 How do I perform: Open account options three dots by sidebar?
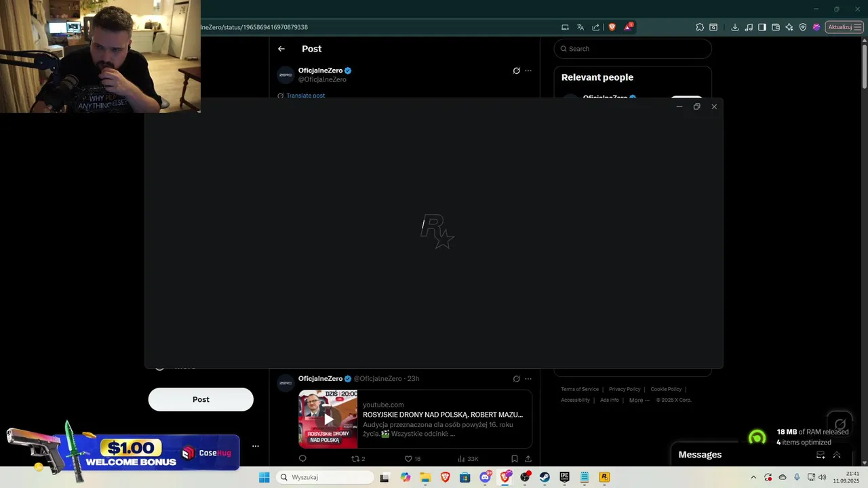[x=256, y=446]
